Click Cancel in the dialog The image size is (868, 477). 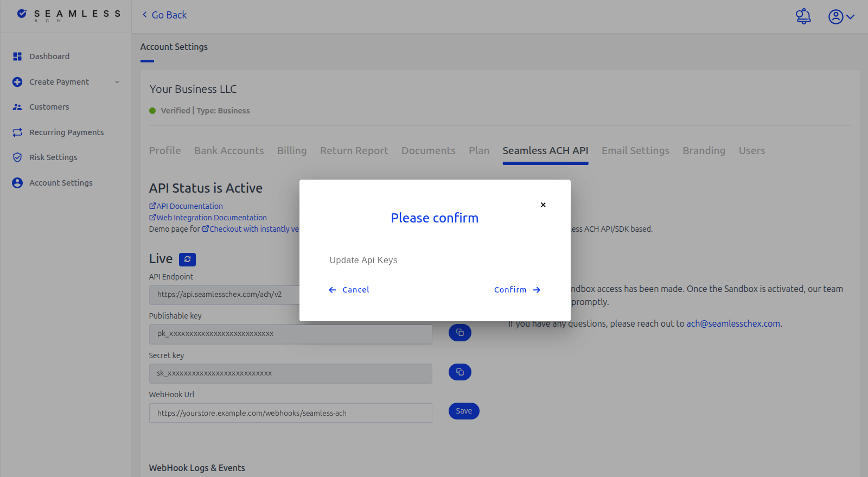(349, 290)
